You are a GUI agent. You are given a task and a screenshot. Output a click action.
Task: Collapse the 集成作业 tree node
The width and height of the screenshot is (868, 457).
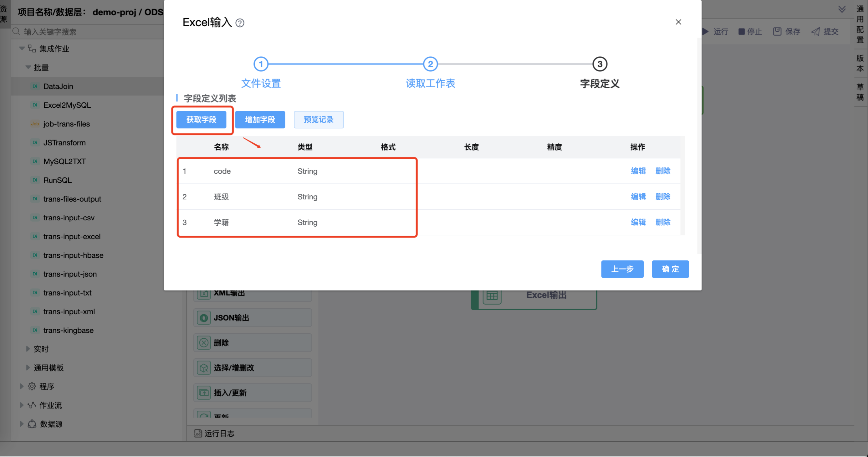22,49
